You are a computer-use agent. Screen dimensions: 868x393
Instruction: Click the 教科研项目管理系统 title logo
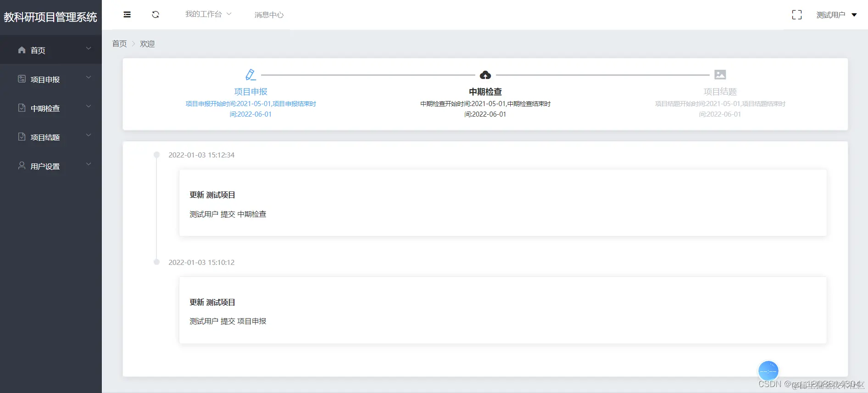pos(50,17)
